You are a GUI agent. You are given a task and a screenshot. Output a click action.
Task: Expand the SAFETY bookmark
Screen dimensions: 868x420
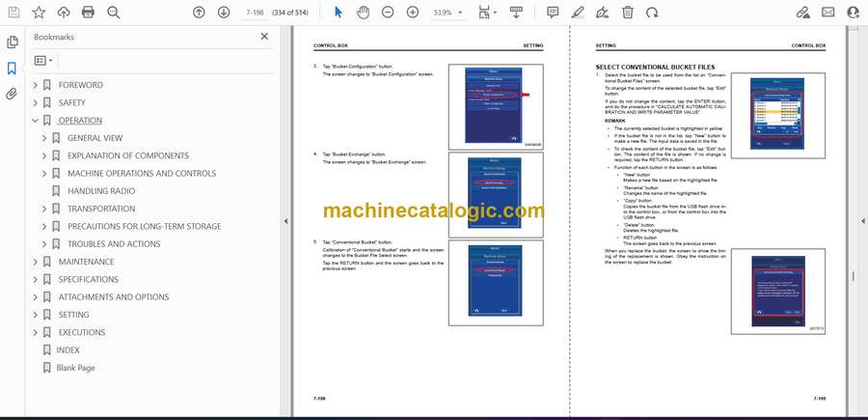coord(36,102)
